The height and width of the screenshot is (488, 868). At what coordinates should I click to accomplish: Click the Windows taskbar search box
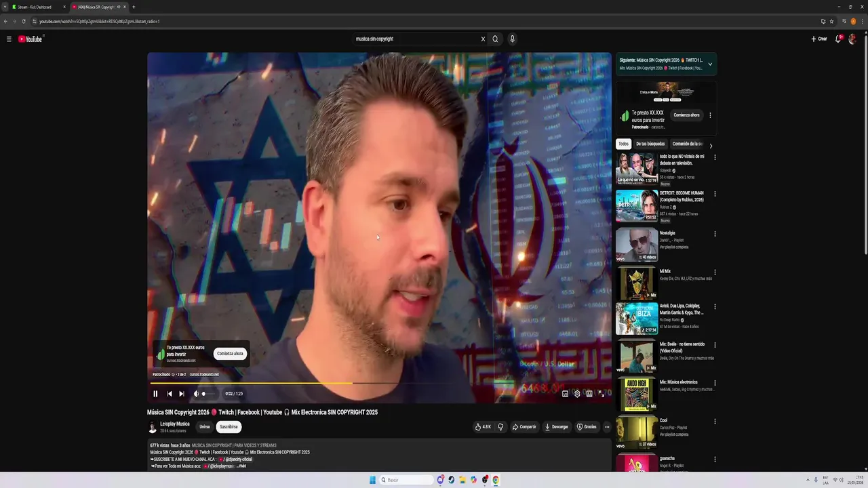(x=407, y=480)
